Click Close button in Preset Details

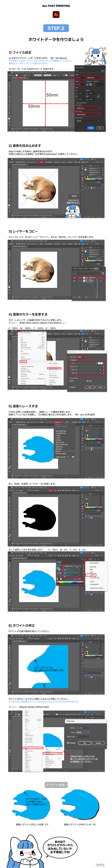pyautogui.click(x=100, y=128)
